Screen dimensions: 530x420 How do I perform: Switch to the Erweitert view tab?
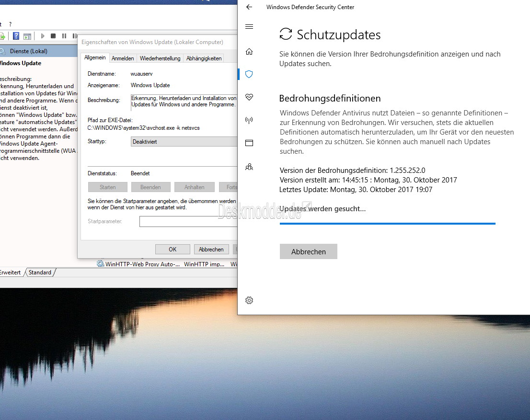pyautogui.click(x=11, y=272)
